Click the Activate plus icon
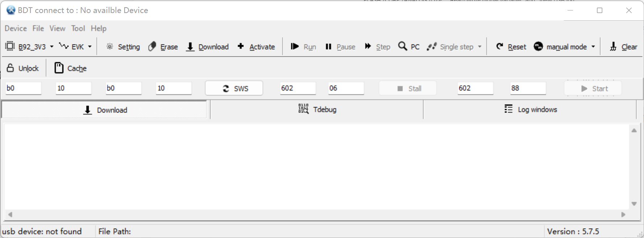This screenshot has width=644, height=238. tap(241, 46)
